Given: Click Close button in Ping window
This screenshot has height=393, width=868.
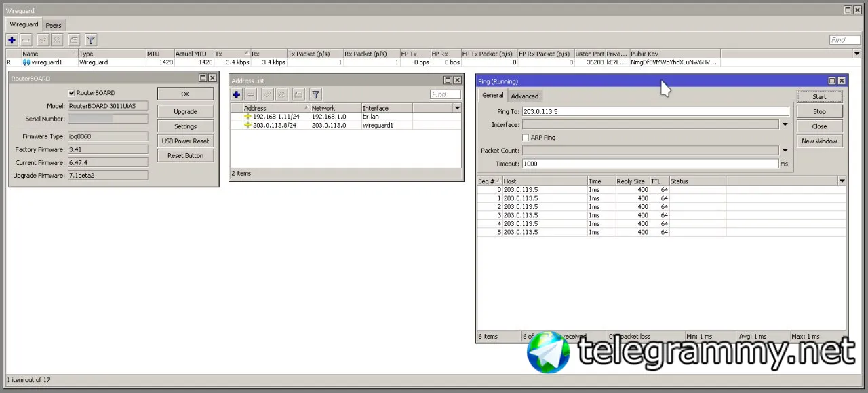Looking at the screenshot, I should (819, 126).
